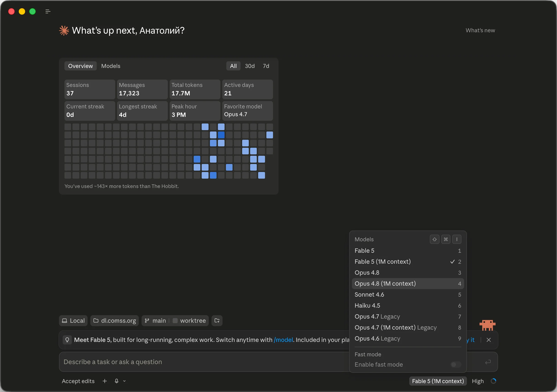Click the Peak hour 3 PM card
Image resolution: width=557 pixels, height=392 pixels.
[195, 111]
